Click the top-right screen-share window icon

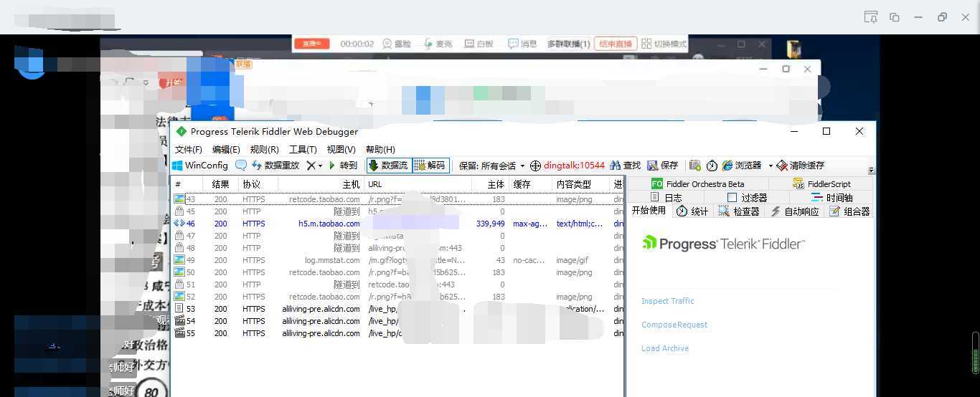point(870,17)
